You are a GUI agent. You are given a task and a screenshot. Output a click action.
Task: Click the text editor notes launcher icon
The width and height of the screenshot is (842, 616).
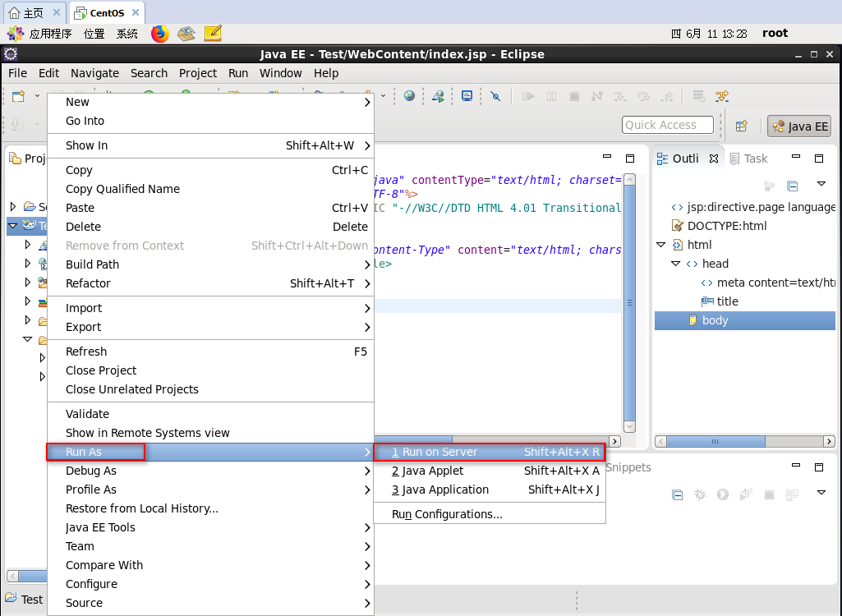(x=213, y=34)
